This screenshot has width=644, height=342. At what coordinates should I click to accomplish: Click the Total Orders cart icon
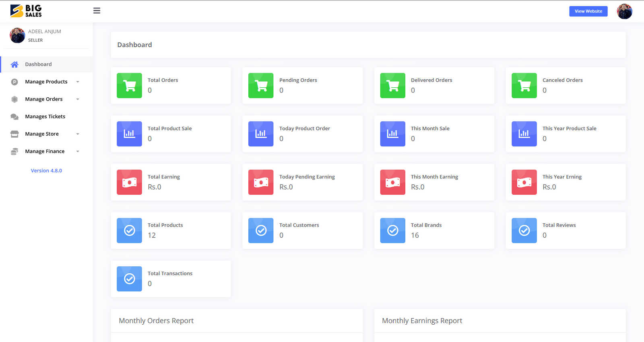coord(129,86)
